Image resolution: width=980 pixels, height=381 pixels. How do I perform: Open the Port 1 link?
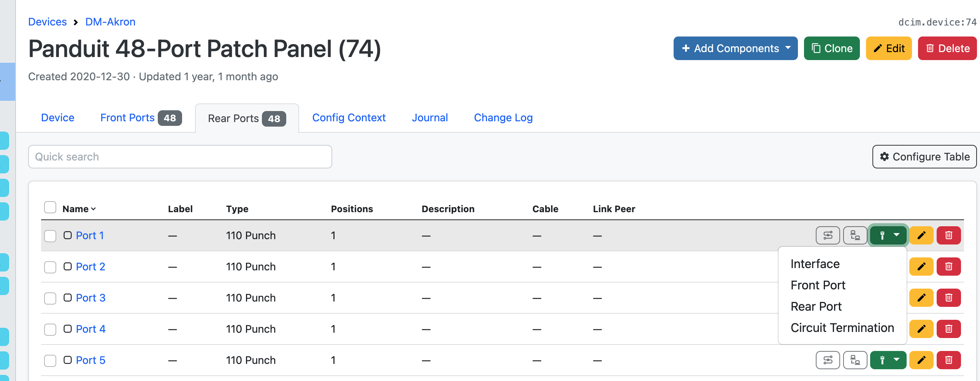tap(90, 236)
